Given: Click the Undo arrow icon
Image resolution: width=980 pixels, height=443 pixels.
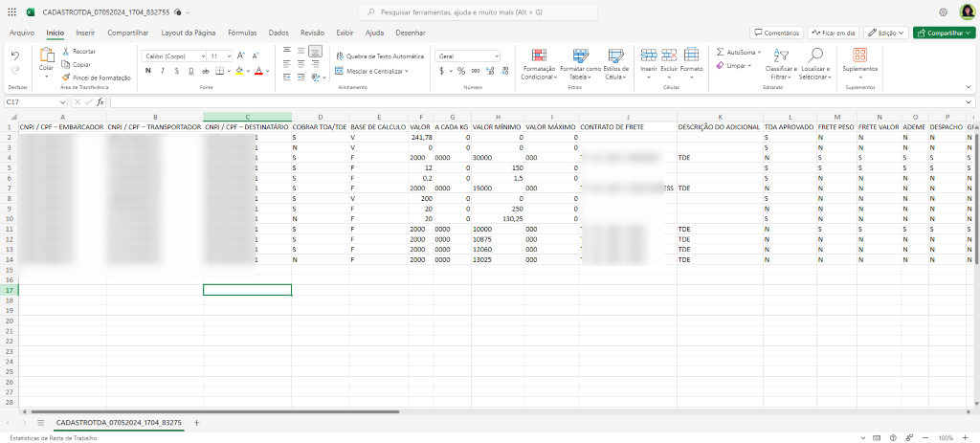Looking at the screenshot, I should click(15, 55).
